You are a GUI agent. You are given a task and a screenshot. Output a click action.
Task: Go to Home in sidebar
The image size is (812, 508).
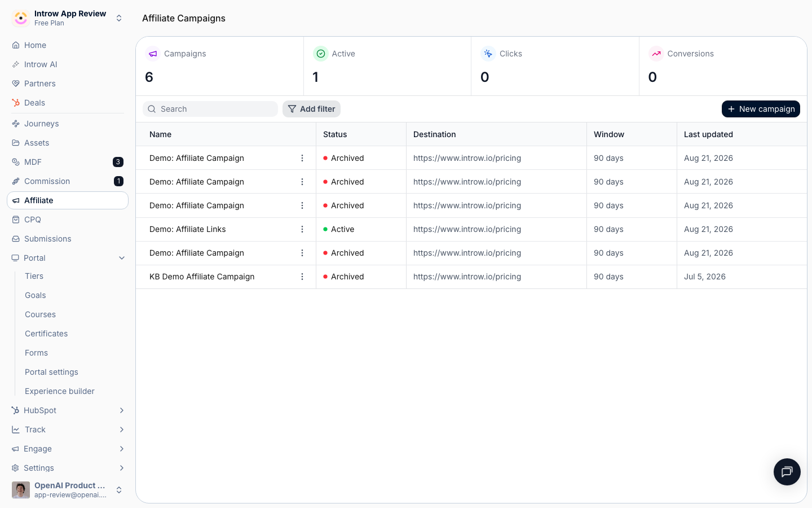click(x=68, y=45)
